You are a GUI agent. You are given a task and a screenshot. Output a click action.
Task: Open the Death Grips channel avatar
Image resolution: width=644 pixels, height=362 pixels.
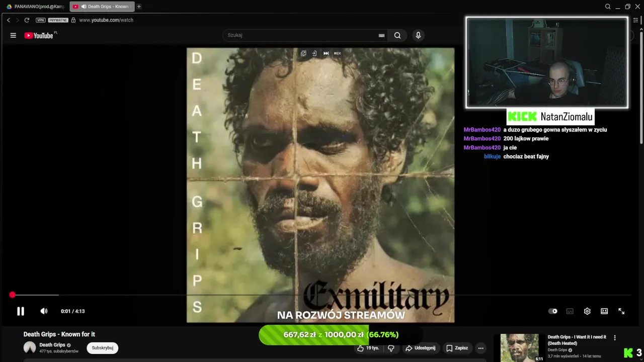(x=30, y=347)
